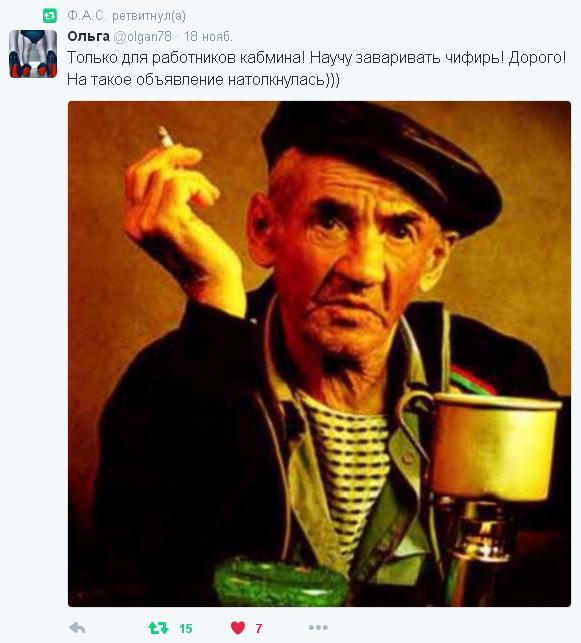581x643 pixels.
Task: Click the tweet date 18 нояб.
Action: [208, 36]
